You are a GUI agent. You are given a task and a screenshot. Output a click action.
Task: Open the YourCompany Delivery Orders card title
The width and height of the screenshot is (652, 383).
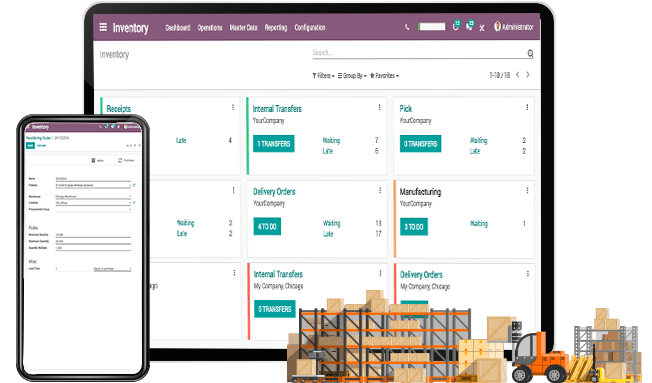coord(274,192)
